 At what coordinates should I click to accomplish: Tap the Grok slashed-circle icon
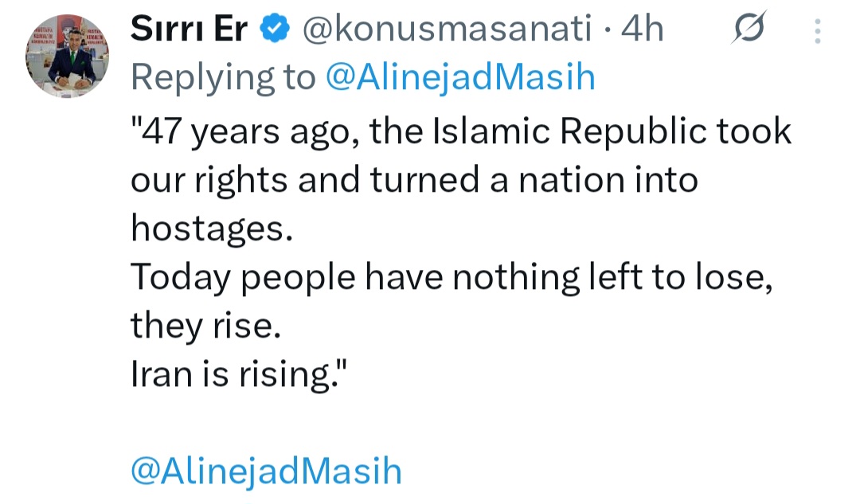tap(748, 29)
